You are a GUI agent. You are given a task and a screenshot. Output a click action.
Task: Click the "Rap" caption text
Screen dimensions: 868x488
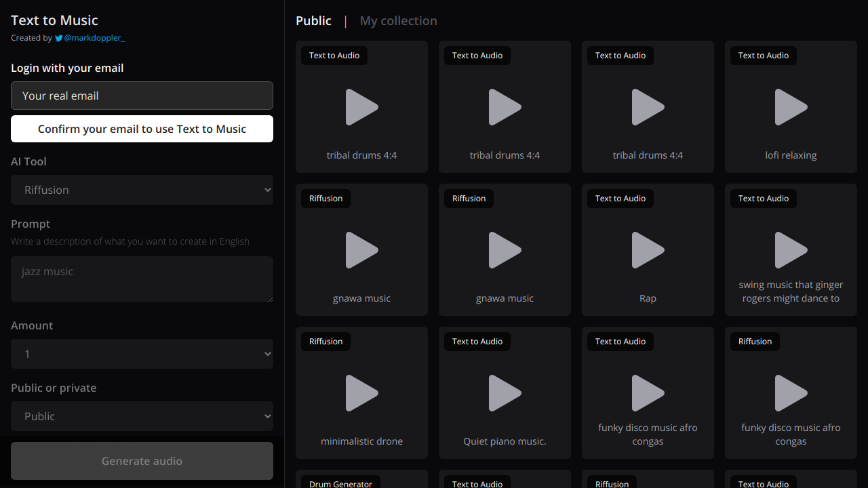(x=648, y=298)
